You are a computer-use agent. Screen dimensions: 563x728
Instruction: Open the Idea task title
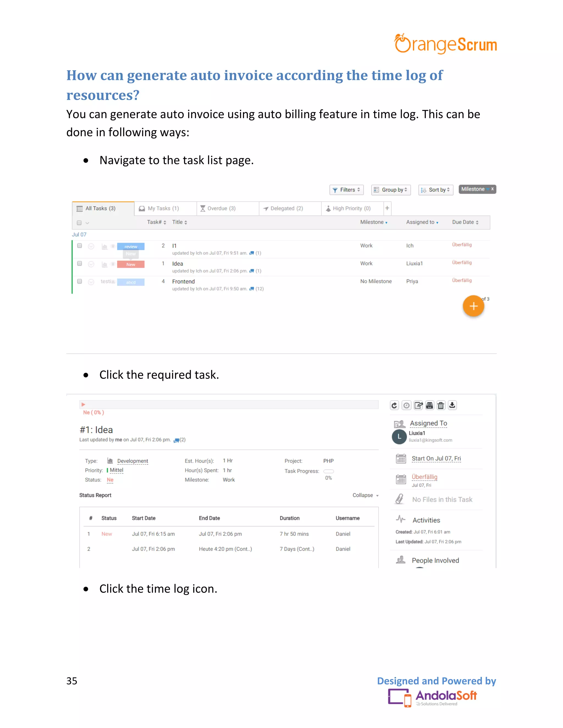pyautogui.click(x=177, y=264)
